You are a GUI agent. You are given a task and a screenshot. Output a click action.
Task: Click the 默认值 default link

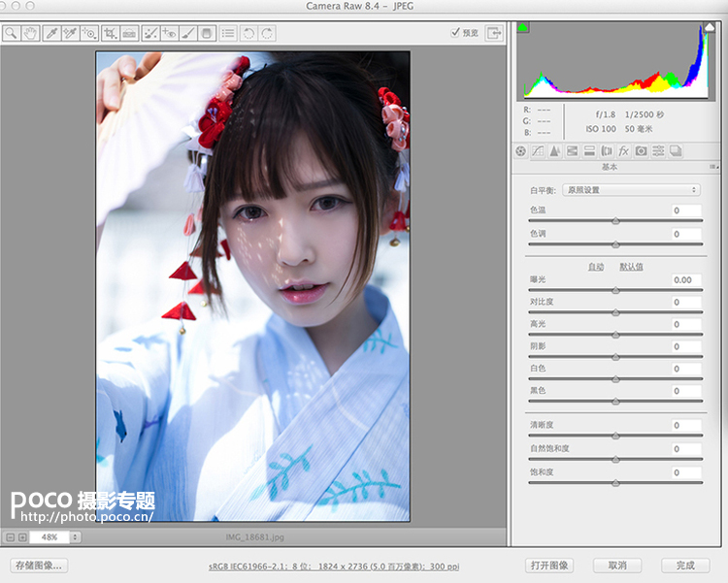(632, 267)
